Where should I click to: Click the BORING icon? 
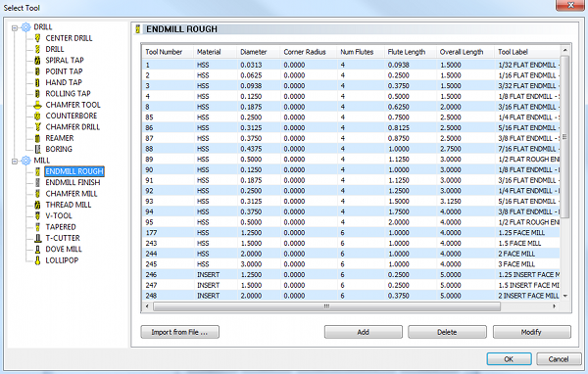37,149
